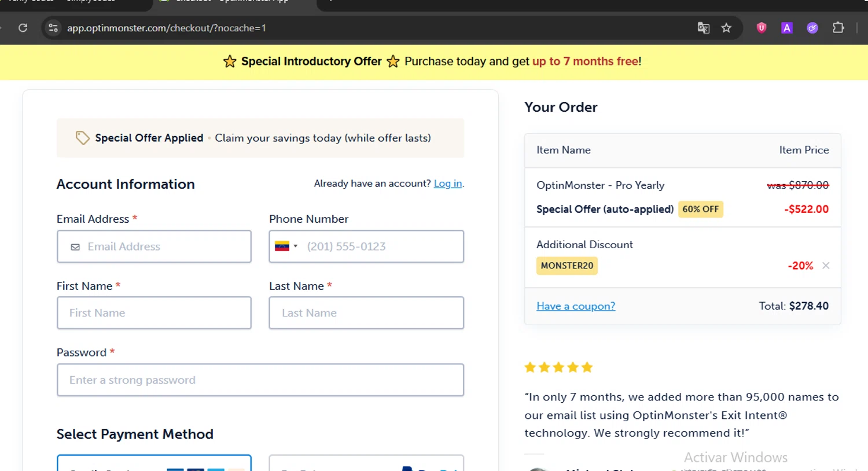Follow the Log in link
The width and height of the screenshot is (868, 471).
[448, 183]
